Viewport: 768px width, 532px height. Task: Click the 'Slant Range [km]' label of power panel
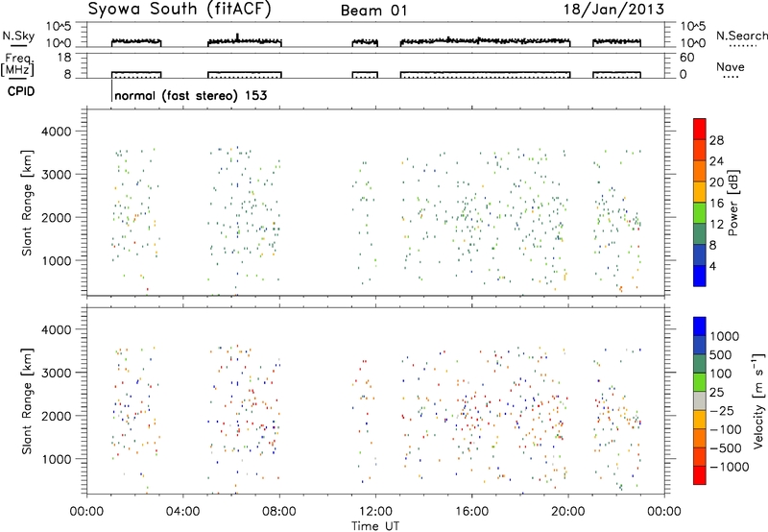(x=27, y=204)
